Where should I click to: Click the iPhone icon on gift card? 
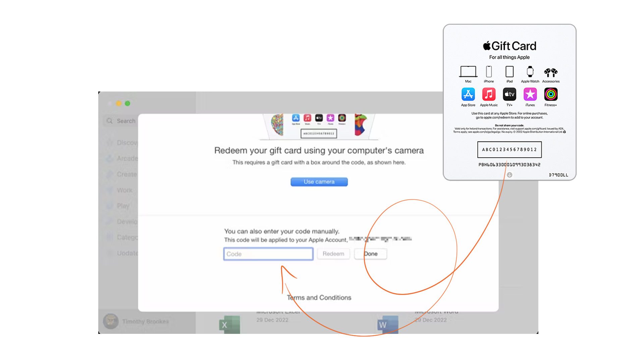tap(489, 71)
